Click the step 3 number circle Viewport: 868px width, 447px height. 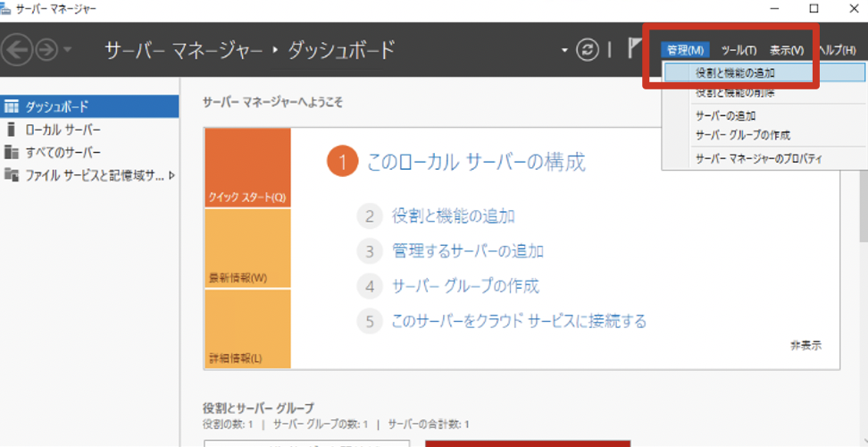370,251
